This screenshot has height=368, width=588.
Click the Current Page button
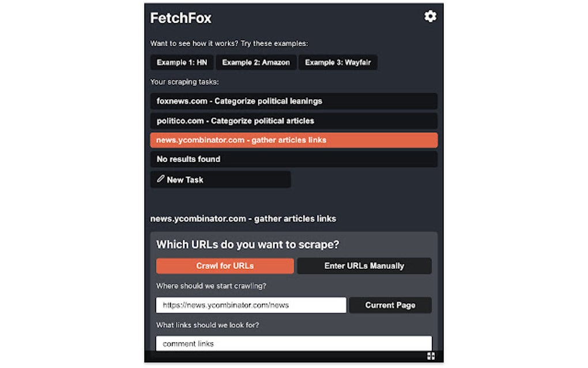390,305
